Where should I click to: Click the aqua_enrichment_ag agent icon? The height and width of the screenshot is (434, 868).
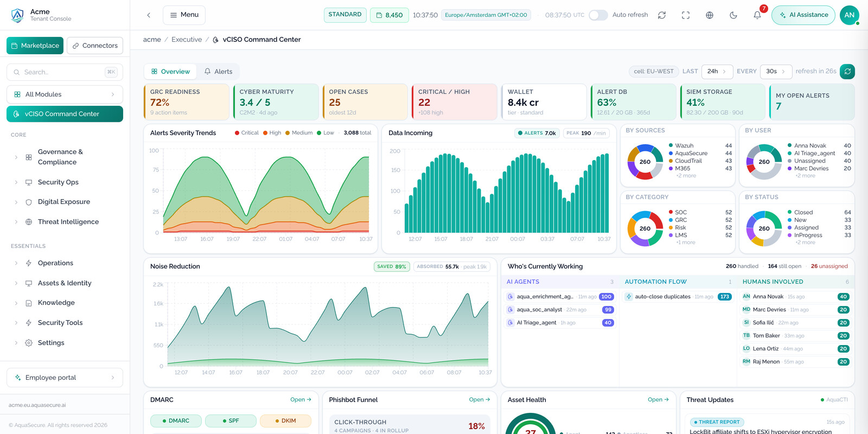tap(510, 297)
